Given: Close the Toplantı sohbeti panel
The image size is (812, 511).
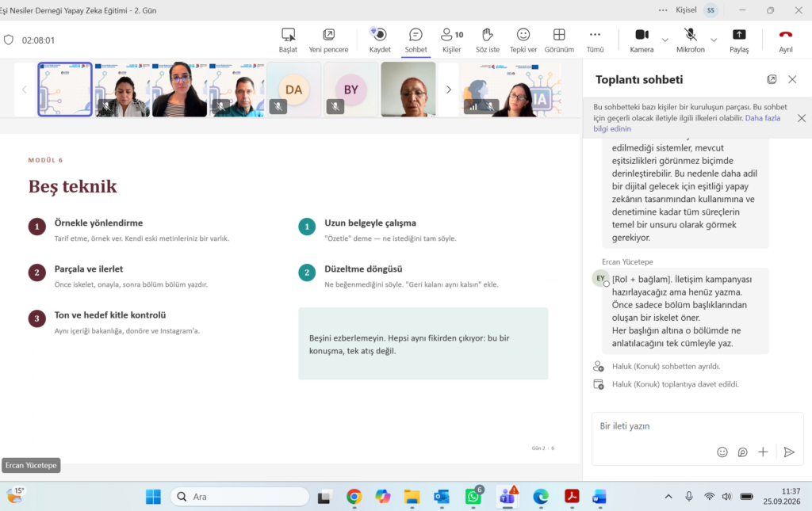Looking at the screenshot, I should 792,79.
